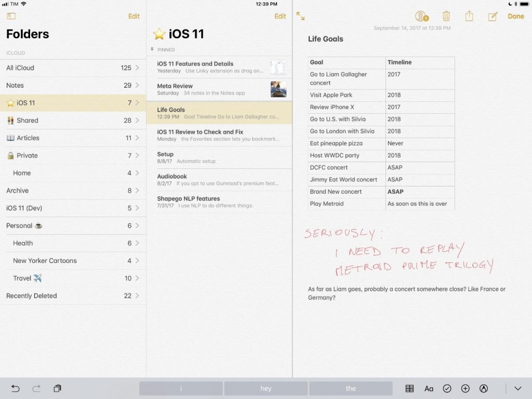Choose the "i" keyboard suggestion

[181, 389]
